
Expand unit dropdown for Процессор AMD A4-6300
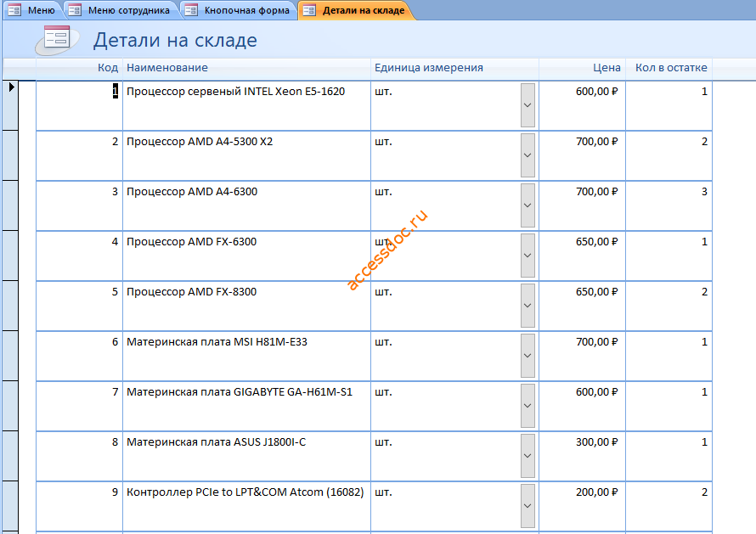[528, 205]
